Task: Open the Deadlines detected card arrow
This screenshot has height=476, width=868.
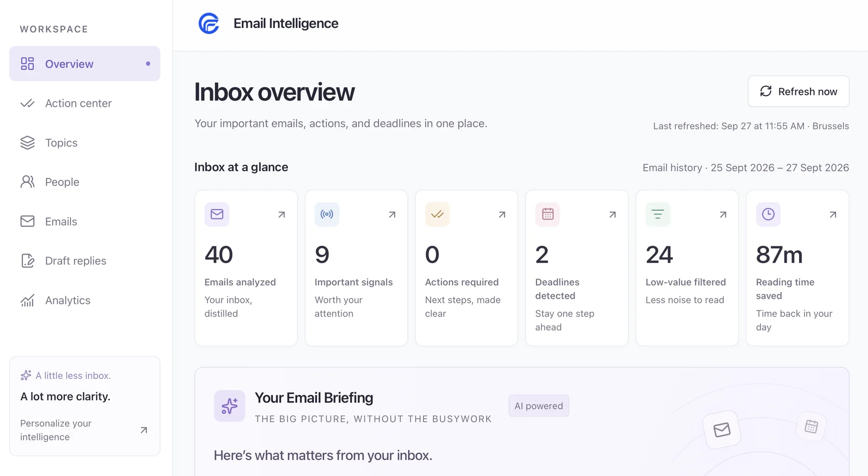Action: point(612,214)
